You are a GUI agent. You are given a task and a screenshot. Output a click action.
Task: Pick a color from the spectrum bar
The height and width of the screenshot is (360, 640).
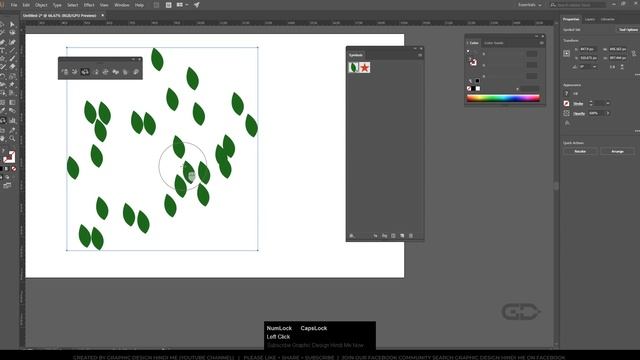pos(503,98)
